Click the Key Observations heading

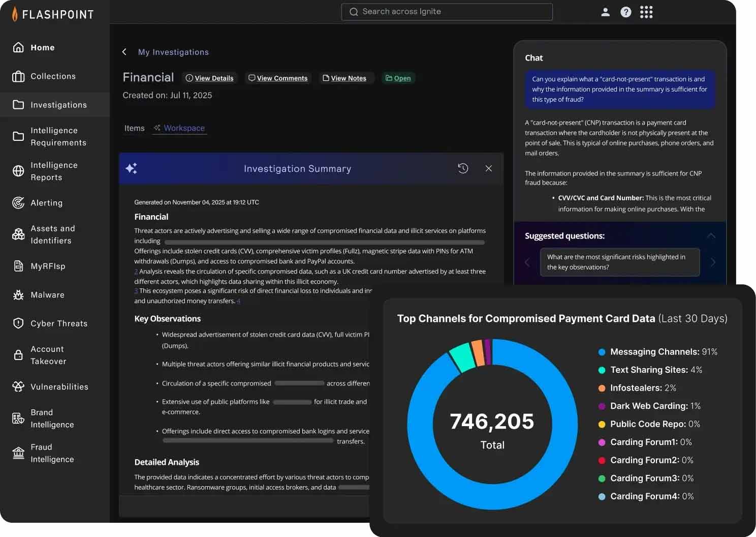tap(168, 319)
